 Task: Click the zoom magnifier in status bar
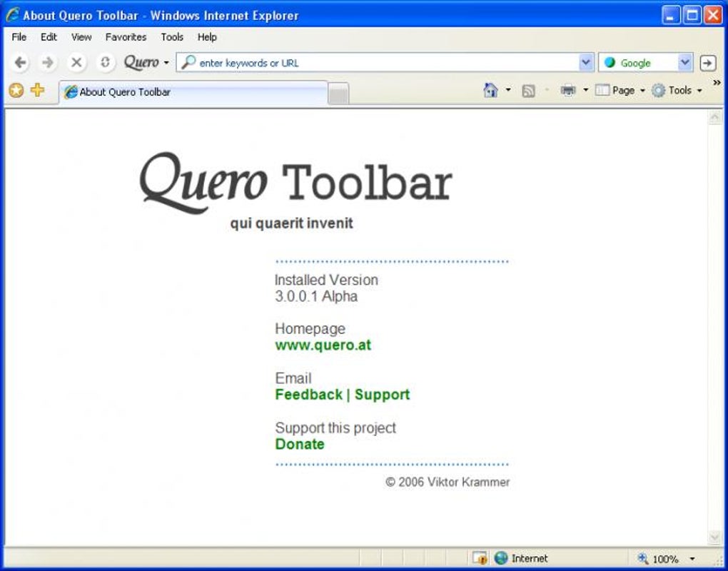[643, 558]
